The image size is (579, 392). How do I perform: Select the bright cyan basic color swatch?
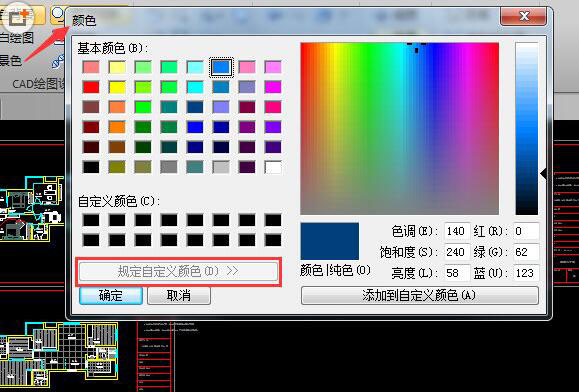(x=195, y=87)
